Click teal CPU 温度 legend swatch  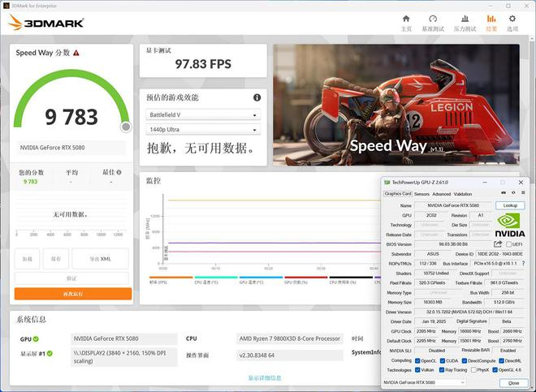click(x=216, y=278)
